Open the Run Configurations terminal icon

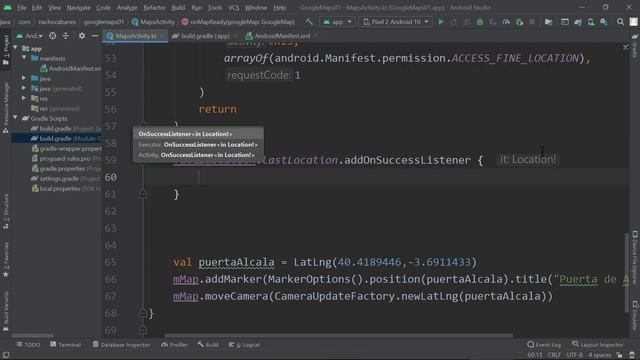point(565,22)
